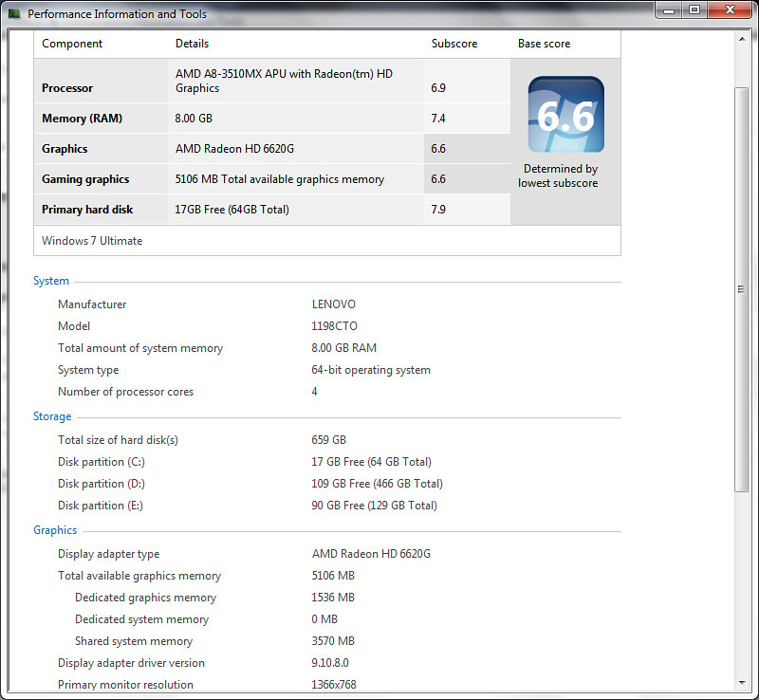This screenshot has height=700, width=759.
Task: Click the '5106 MB' total graphics memory value
Action: [x=333, y=576]
